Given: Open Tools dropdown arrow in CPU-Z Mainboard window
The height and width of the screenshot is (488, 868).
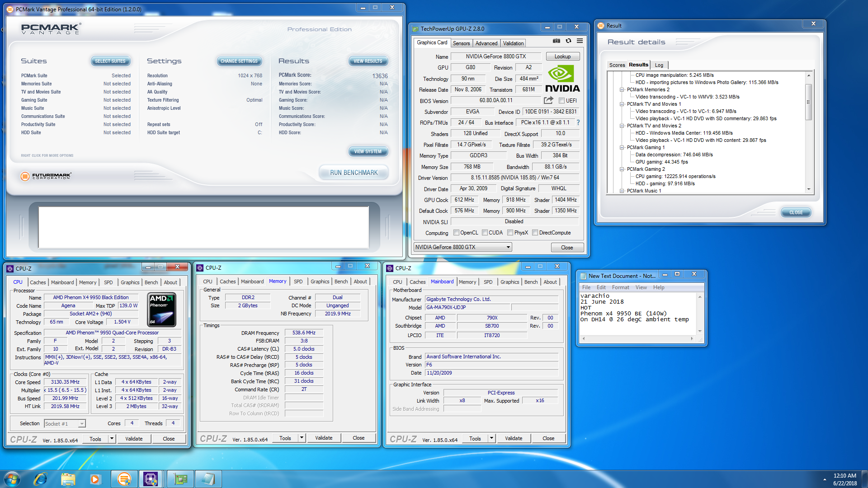Looking at the screenshot, I should pyautogui.click(x=491, y=438).
